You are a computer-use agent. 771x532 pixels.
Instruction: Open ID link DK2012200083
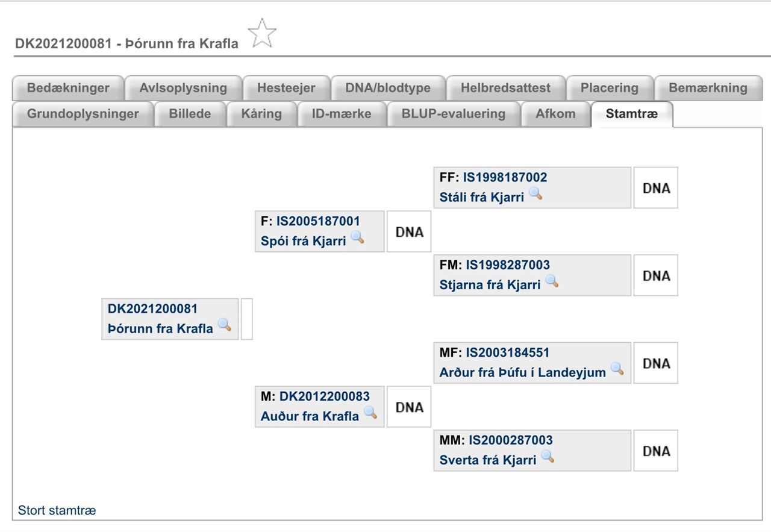pyautogui.click(x=325, y=396)
